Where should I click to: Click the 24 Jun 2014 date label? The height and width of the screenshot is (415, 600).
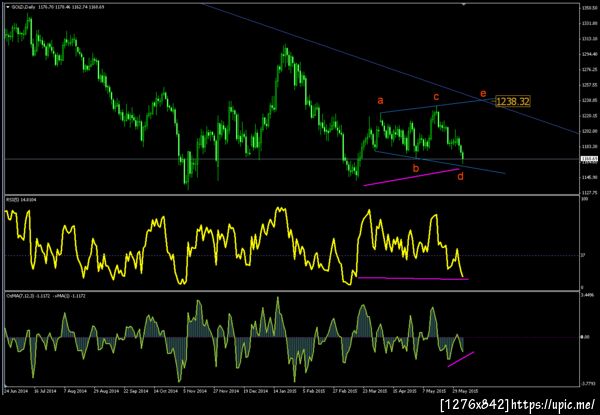pos(16,392)
